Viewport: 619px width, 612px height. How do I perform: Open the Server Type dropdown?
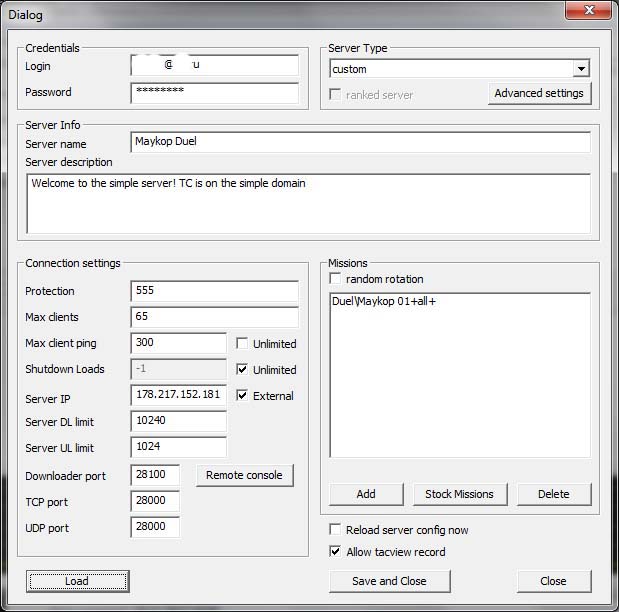point(581,69)
